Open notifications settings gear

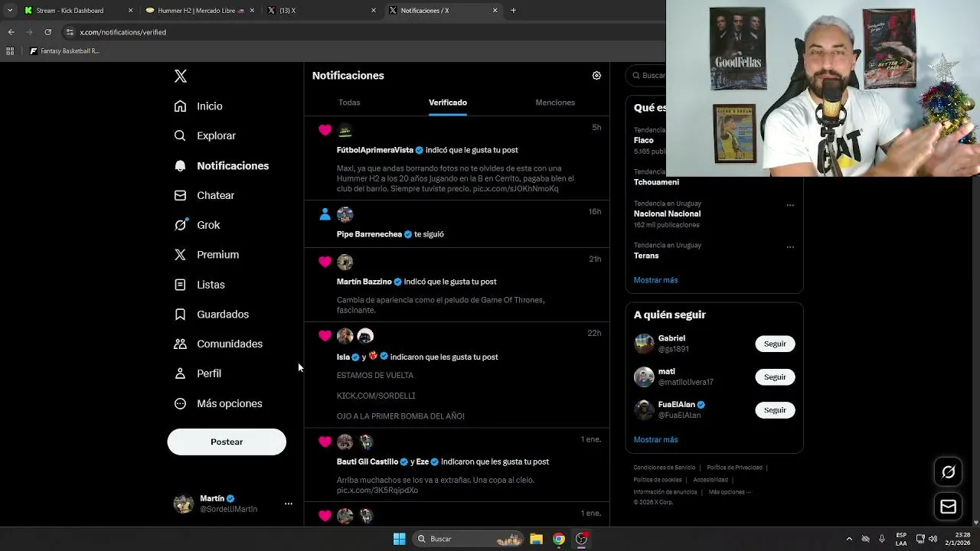point(596,76)
